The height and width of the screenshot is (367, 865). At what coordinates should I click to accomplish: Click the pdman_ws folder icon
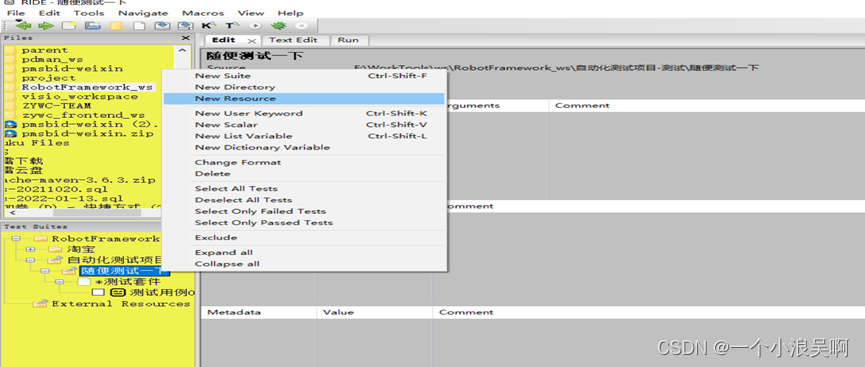point(10,59)
